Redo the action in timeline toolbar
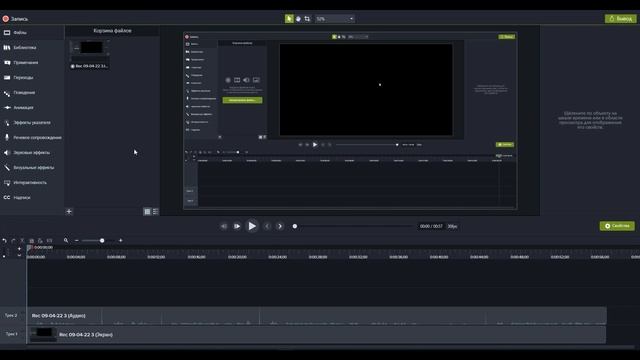 pos(13,241)
